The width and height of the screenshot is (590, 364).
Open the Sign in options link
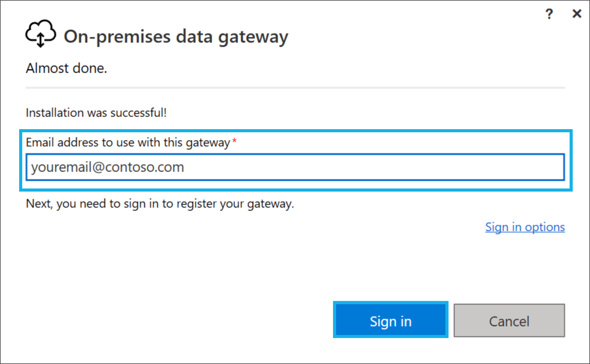pyautogui.click(x=525, y=227)
